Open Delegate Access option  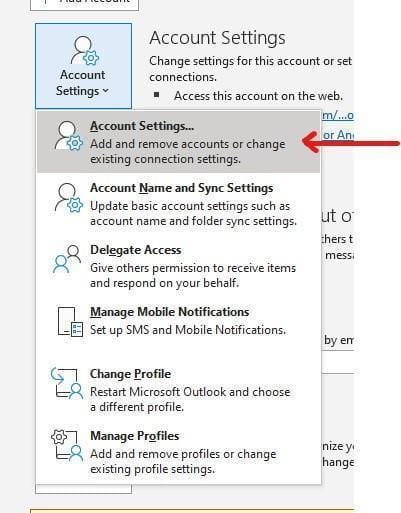click(178, 266)
